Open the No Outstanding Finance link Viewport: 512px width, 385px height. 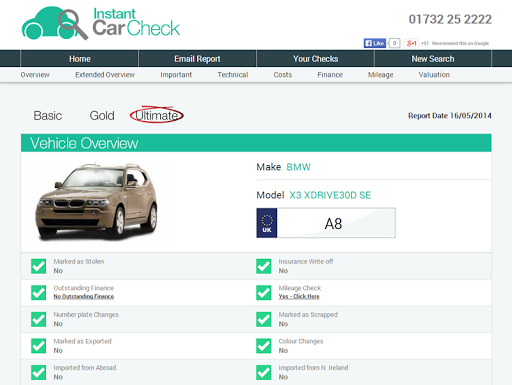tap(84, 296)
